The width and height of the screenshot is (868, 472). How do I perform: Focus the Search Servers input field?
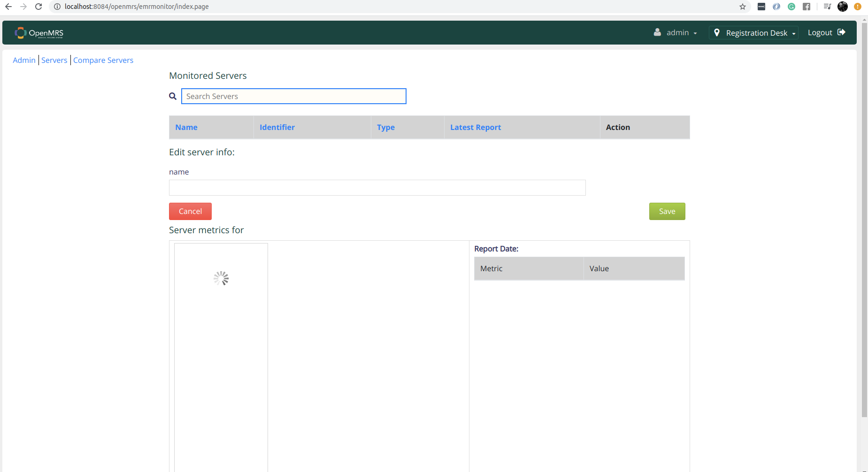click(293, 96)
